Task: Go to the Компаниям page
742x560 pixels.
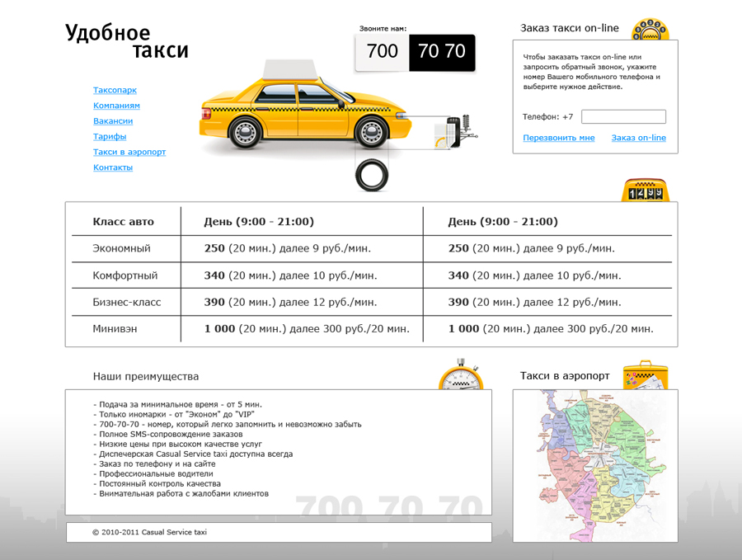Action: pyautogui.click(x=116, y=106)
